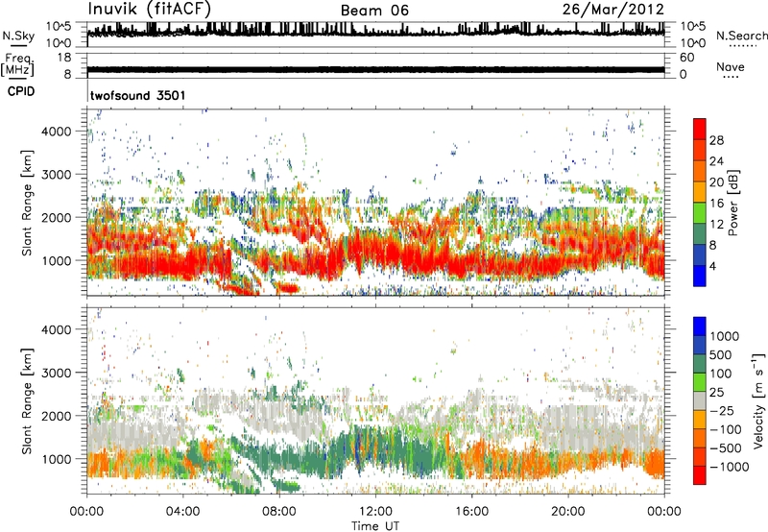
Task: Select the 'Beam 06' header label
Action: tap(374, 11)
